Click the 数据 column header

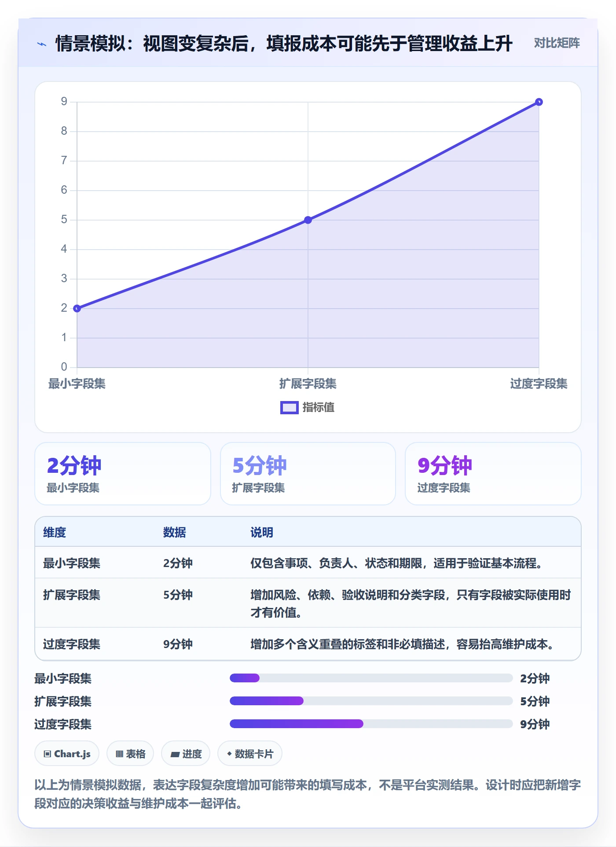pyautogui.click(x=175, y=532)
